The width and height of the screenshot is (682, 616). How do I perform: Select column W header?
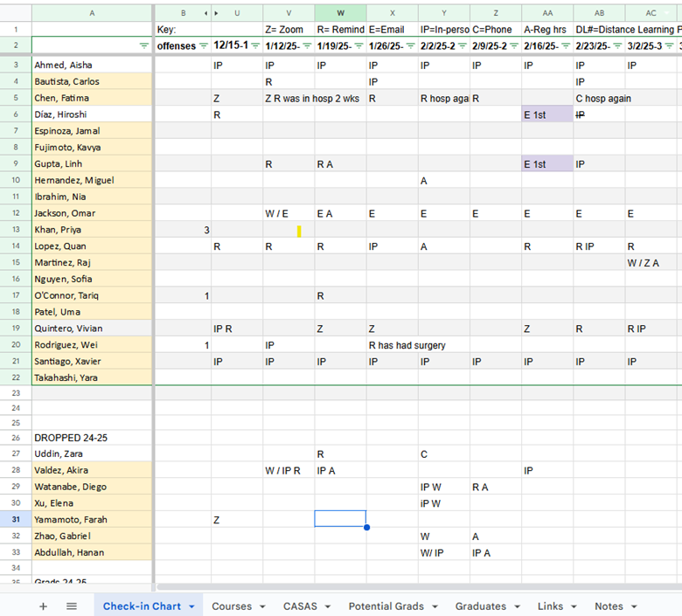click(341, 13)
